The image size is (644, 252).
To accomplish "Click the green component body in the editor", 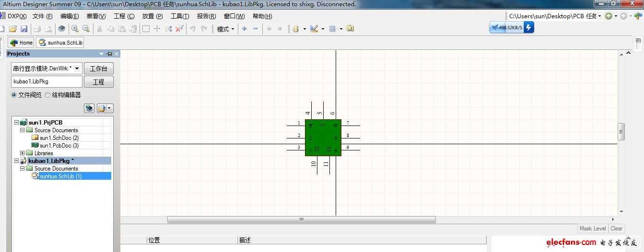I will (323, 138).
